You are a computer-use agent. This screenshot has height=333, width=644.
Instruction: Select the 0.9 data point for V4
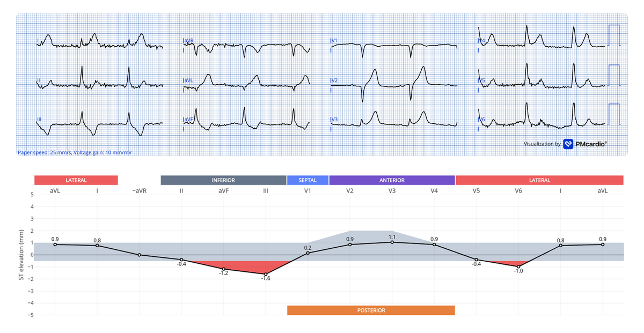point(434,245)
